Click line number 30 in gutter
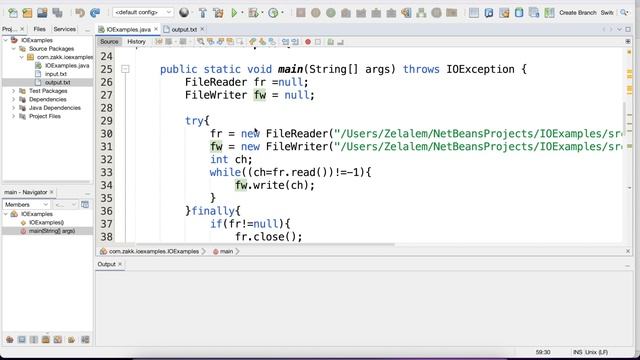This screenshot has height=360, width=640. [x=107, y=134]
